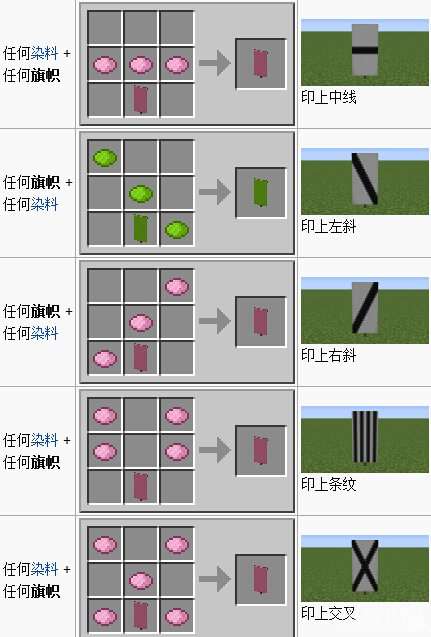Select the green output banner of the 印上左斜 recipe
This screenshot has width=431, height=637.
(260, 192)
